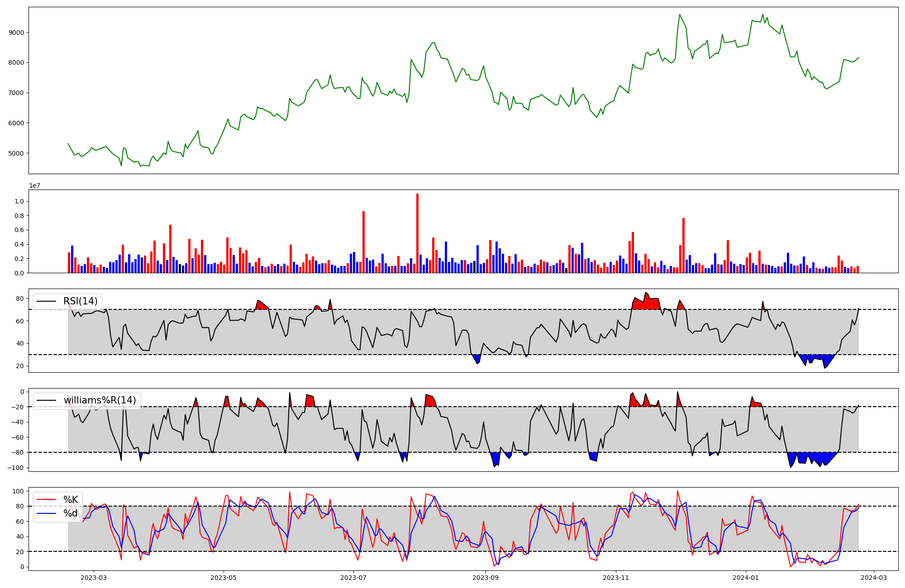Click the 2023-11 x-axis date label
Screen dimensions: 905x588
point(615,578)
